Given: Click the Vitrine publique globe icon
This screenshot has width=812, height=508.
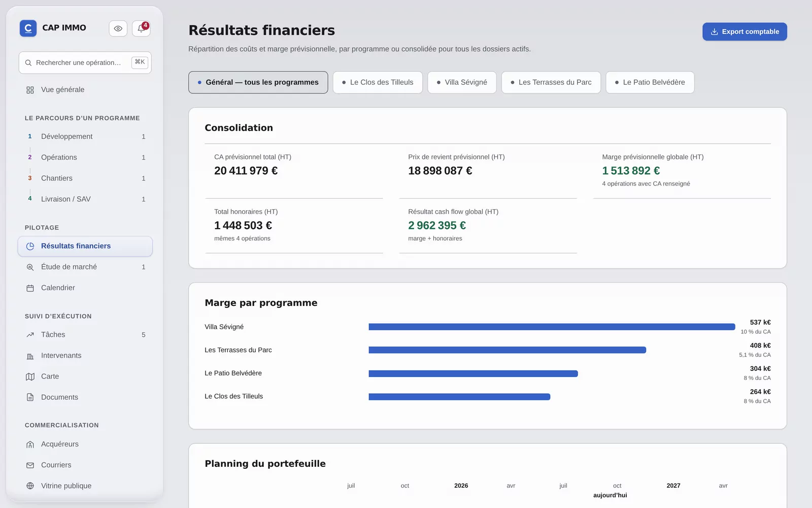Looking at the screenshot, I should [30, 486].
